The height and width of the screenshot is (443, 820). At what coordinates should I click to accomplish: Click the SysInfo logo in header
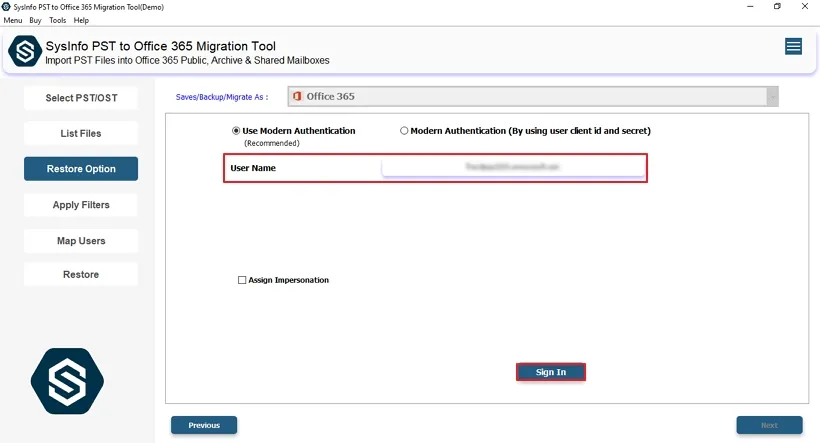[25, 51]
